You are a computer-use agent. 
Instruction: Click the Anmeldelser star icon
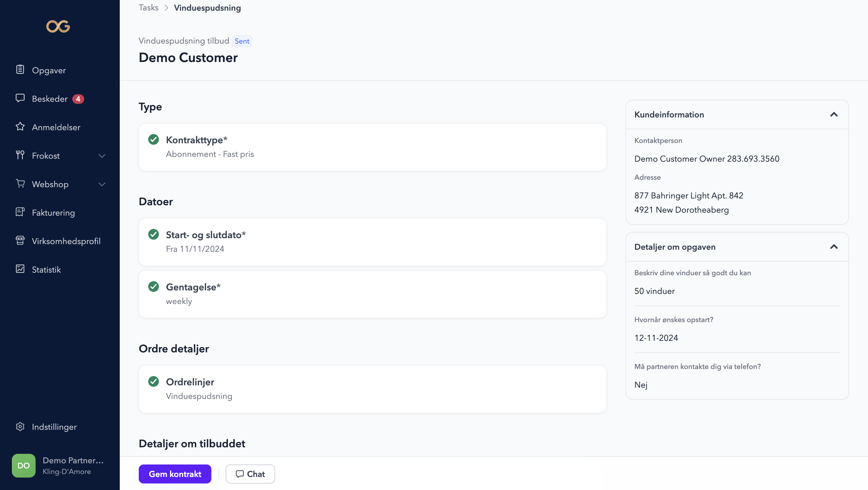click(x=20, y=126)
